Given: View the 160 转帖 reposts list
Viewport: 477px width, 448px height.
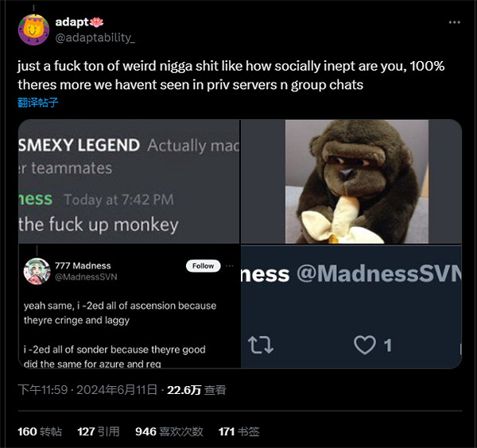Looking at the screenshot, I should [40, 431].
